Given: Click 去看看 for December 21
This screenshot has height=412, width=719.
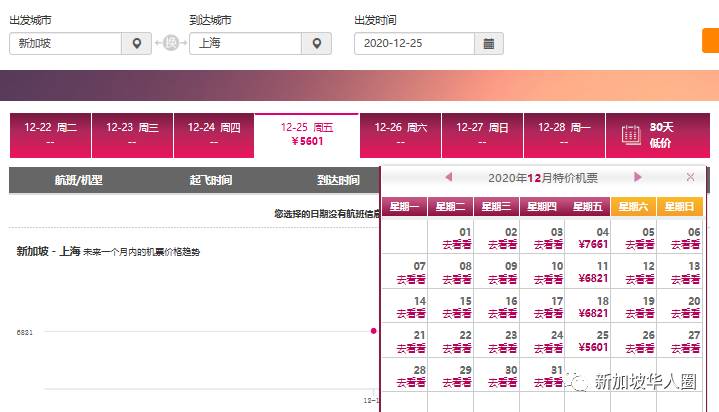Looking at the screenshot, I should (411, 349).
